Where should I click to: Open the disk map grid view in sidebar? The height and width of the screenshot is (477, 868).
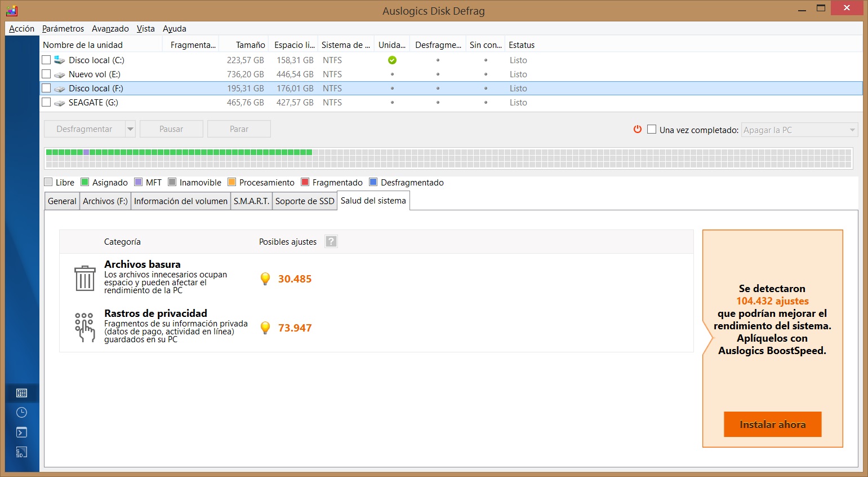[21, 393]
